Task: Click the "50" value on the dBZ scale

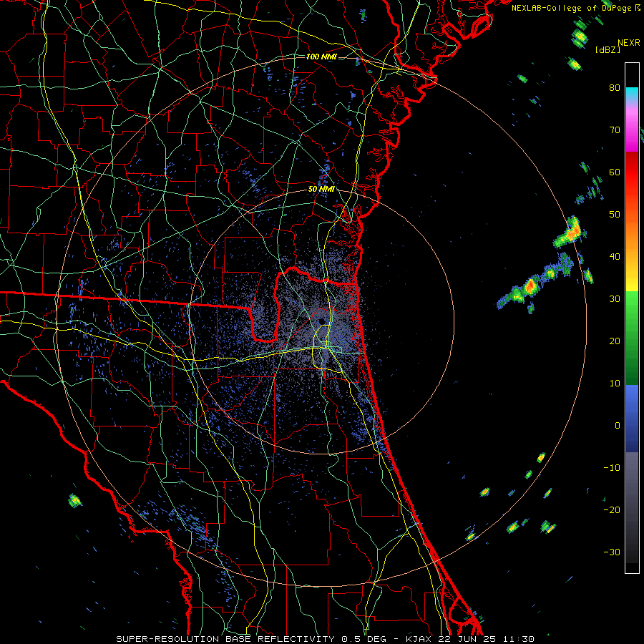Action: tap(615, 215)
